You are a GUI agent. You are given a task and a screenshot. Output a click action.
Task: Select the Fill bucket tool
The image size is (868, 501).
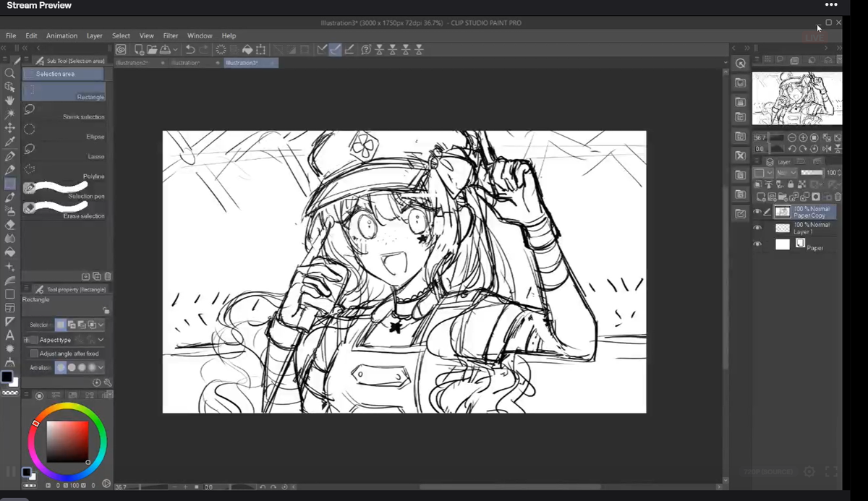pos(10,252)
